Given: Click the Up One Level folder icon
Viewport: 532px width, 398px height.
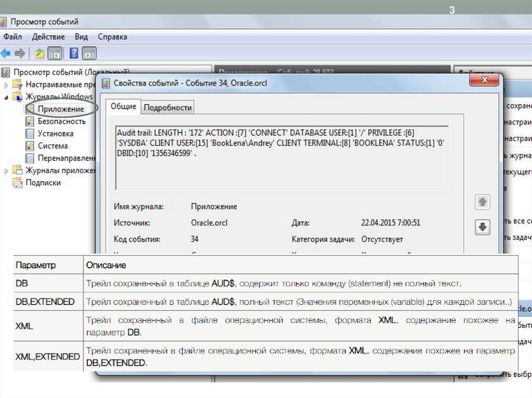Looking at the screenshot, I should pos(39,53).
